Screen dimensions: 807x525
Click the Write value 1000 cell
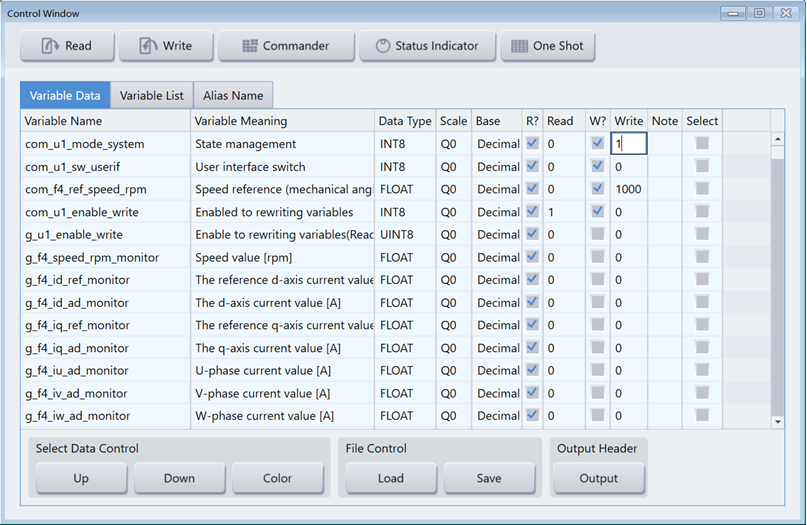[628, 189]
